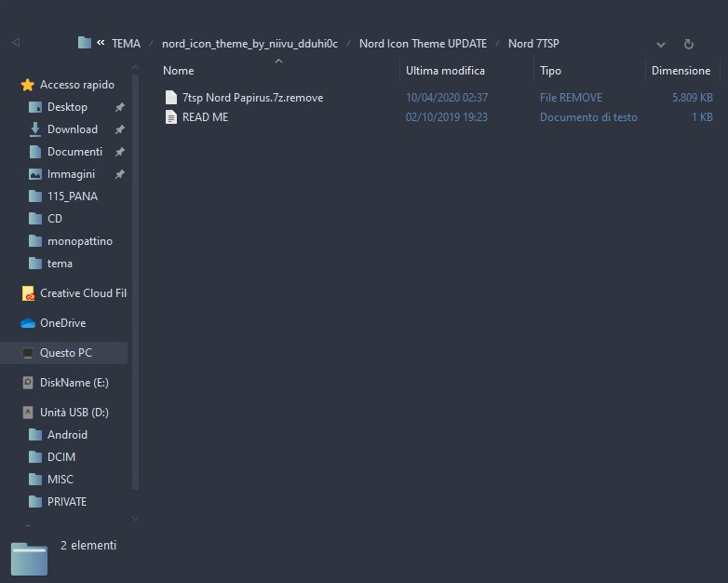Screen dimensions: 728x583
Task: Click the Accesso rapido star icon
Action: pyautogui.click(x=28, y=85)
